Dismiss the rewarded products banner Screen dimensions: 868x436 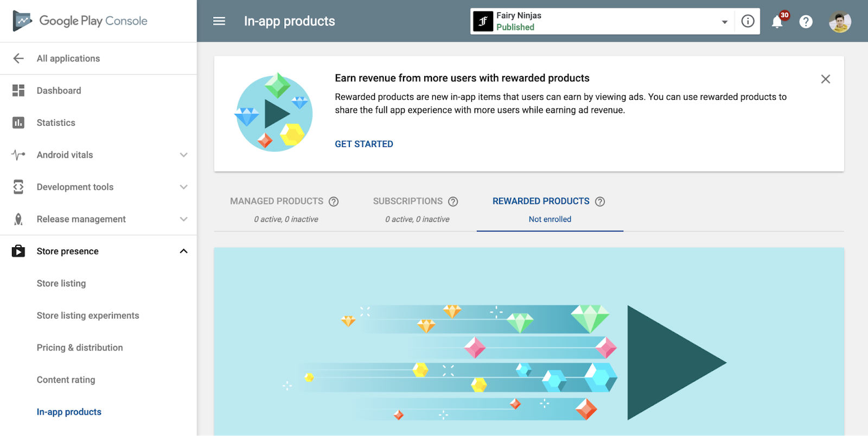825,79
